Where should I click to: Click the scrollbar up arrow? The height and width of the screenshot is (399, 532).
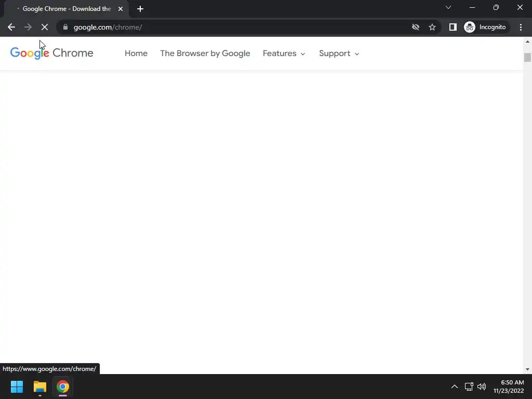coord(527,42)
